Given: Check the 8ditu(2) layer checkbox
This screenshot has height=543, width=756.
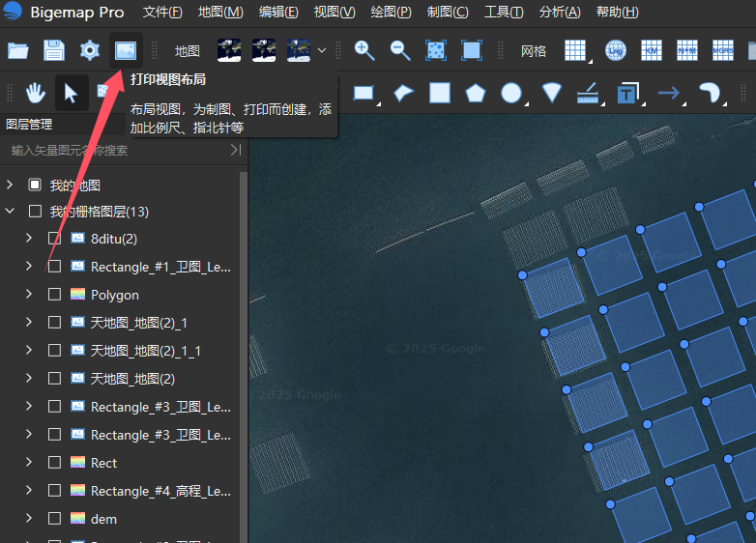Looking at the screenshot, I should pyautogui.click(x=54, y=239).
